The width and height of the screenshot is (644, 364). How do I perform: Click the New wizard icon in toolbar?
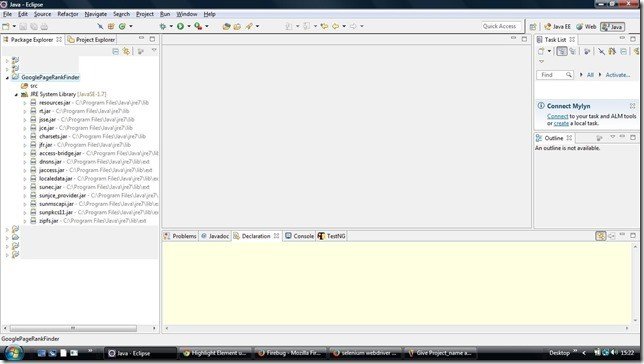coord(6,26)
